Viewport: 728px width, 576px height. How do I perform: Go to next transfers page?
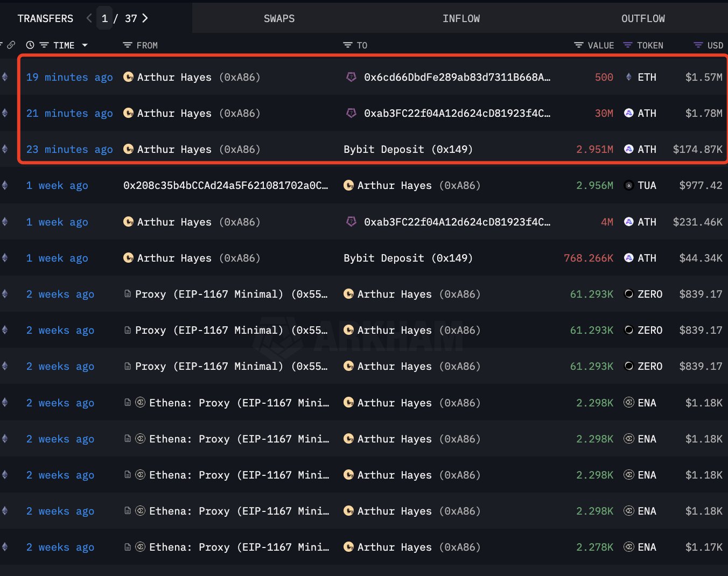(x=145, y=18)
